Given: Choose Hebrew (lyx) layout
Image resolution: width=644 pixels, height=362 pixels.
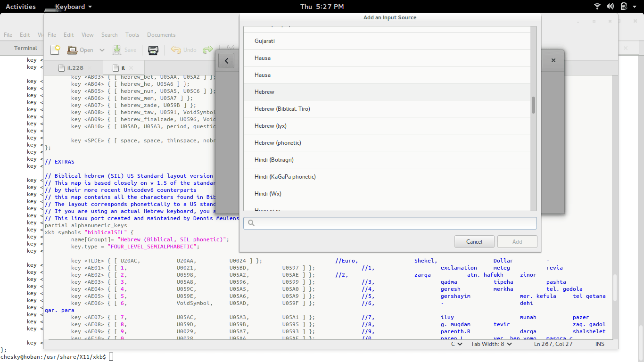Looking at the screenshot, I should [387, 126].
